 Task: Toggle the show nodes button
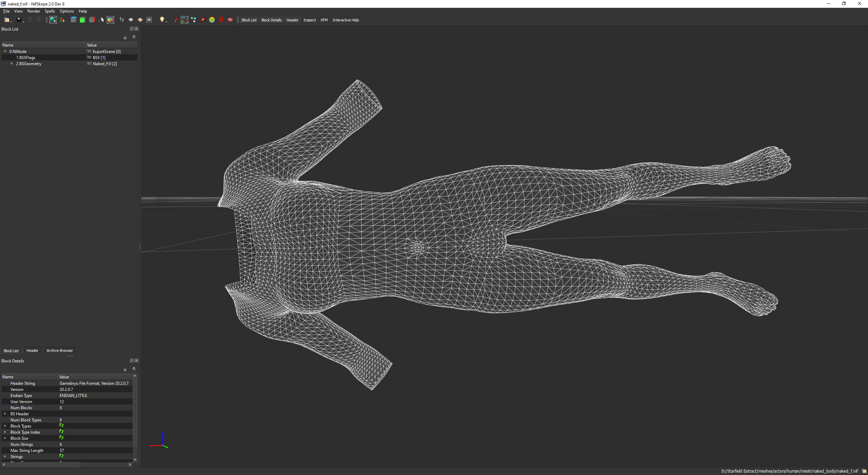[194, 20]
